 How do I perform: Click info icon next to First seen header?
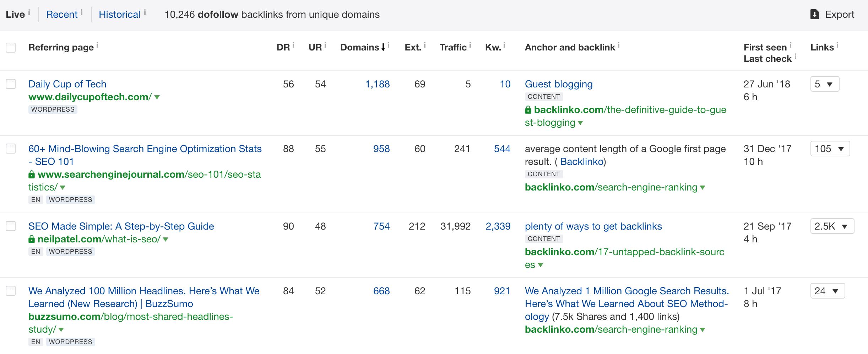[791, 45]
